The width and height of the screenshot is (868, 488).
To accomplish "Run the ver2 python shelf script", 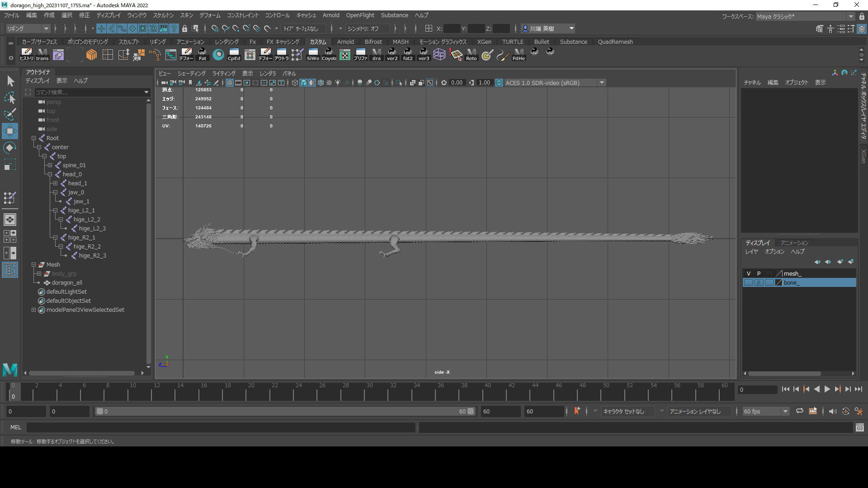I will click(x=392, y=55).
